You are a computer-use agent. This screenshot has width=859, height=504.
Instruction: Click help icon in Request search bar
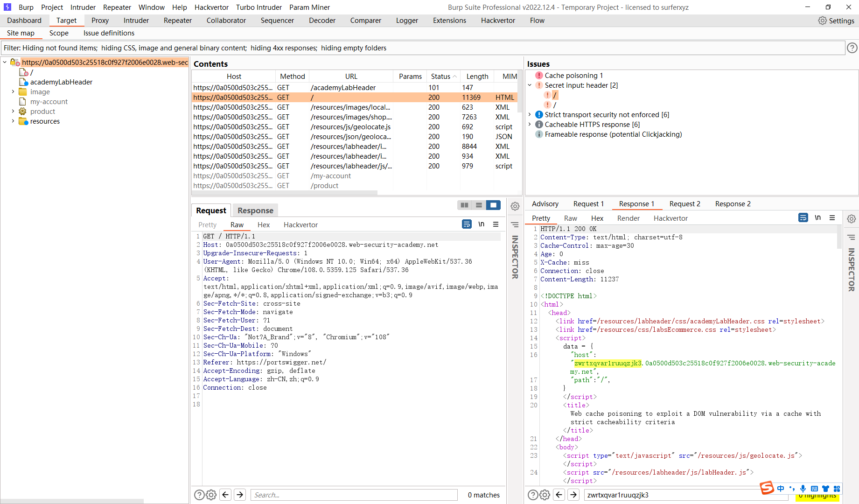199,495
